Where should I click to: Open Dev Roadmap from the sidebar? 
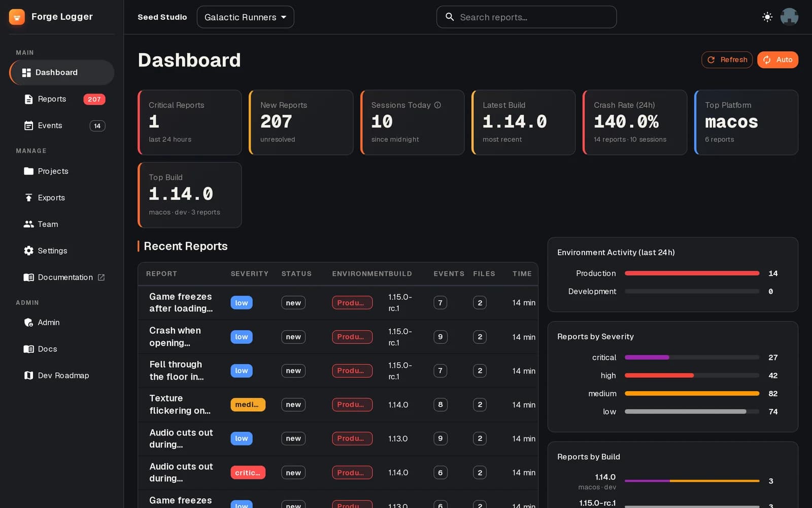[61, 375]
